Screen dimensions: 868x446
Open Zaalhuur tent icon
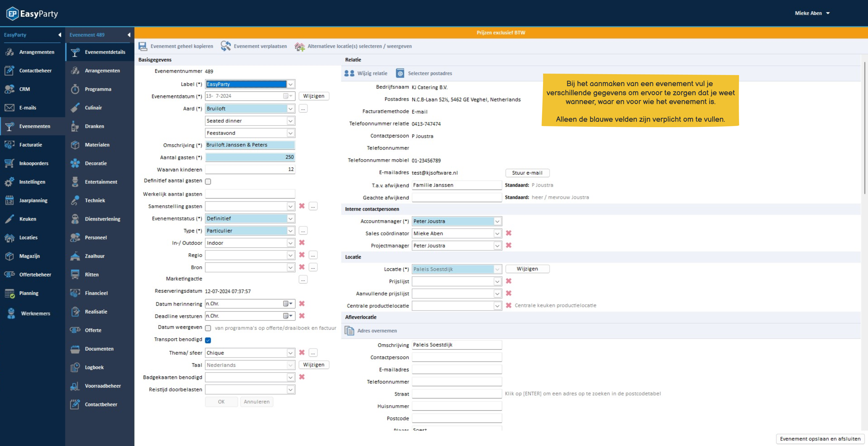point(75,256)
